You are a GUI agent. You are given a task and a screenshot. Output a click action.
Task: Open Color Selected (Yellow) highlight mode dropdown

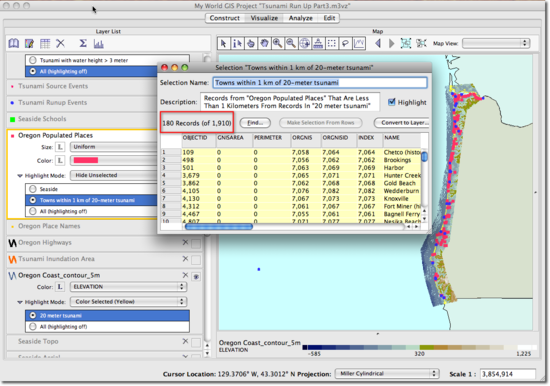pos(128,301)
